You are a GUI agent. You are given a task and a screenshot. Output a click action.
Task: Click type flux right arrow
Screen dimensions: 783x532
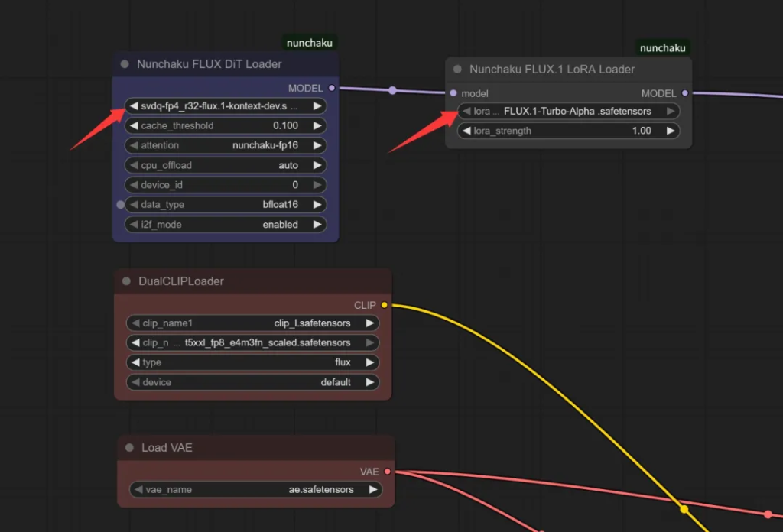pyautogui.click(x=369, y=362)
